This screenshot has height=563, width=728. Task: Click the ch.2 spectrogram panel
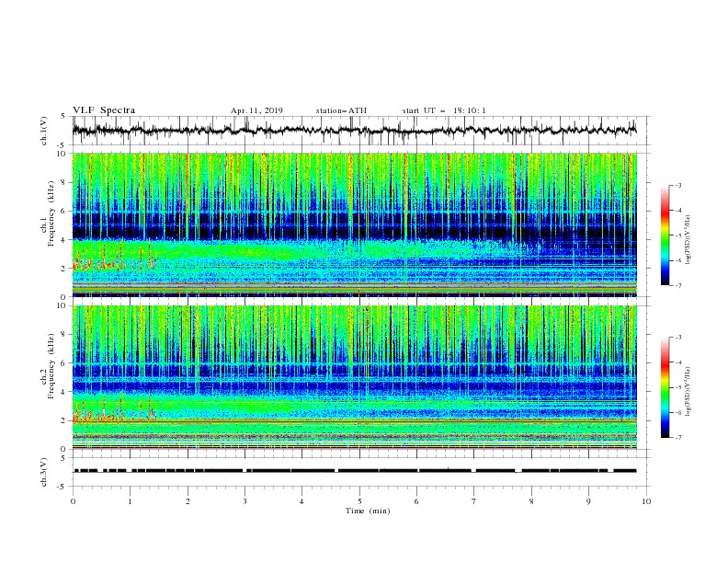tap(355, 377)
